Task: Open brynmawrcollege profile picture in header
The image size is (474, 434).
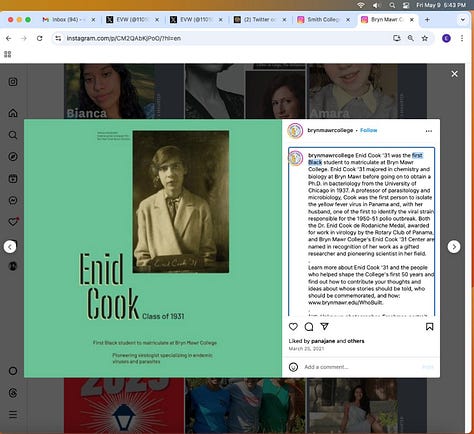Action: point(295,131)
